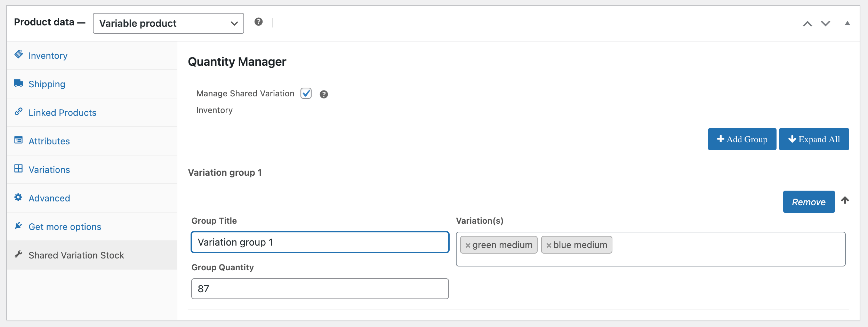Open the Get more options tab
This screenshot has height=327, width=868.
tap(65, 227)
